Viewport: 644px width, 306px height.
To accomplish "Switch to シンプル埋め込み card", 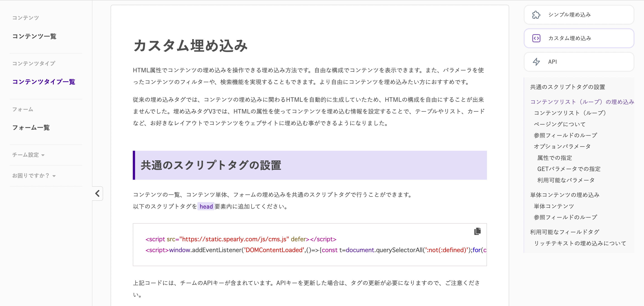I will coord(579,15).
